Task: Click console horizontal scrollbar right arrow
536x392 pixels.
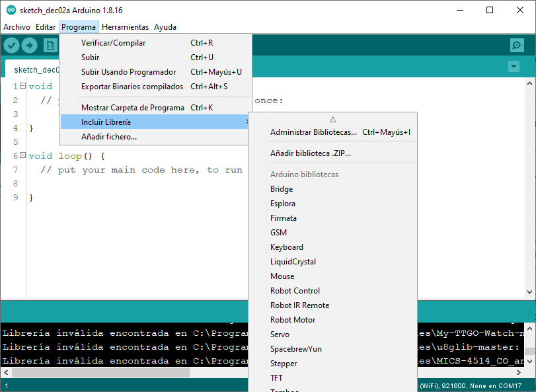Action: click(519, 372)
